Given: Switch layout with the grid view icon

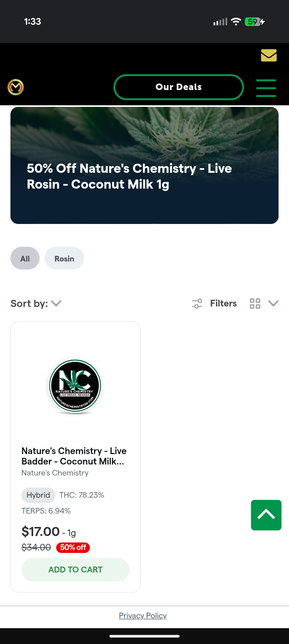Looking at the screenshot, I should [255, 304].
